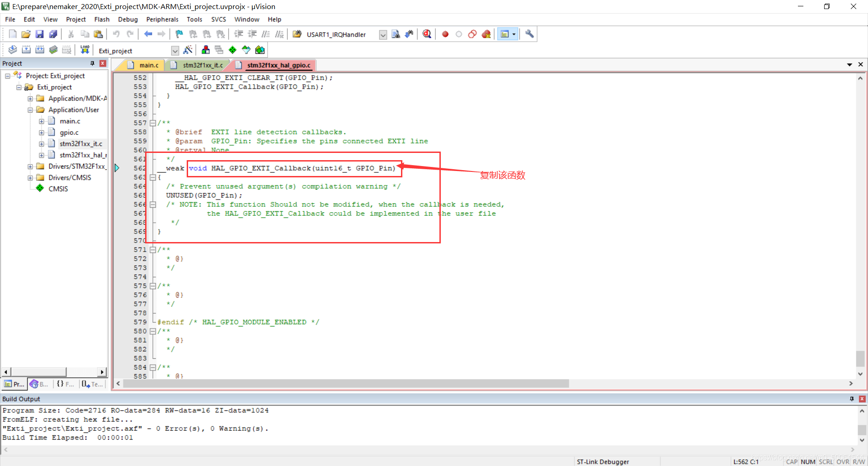Insert or remove a bookmark flag
This screenshot has height=466, width=868.
[179, 34]
